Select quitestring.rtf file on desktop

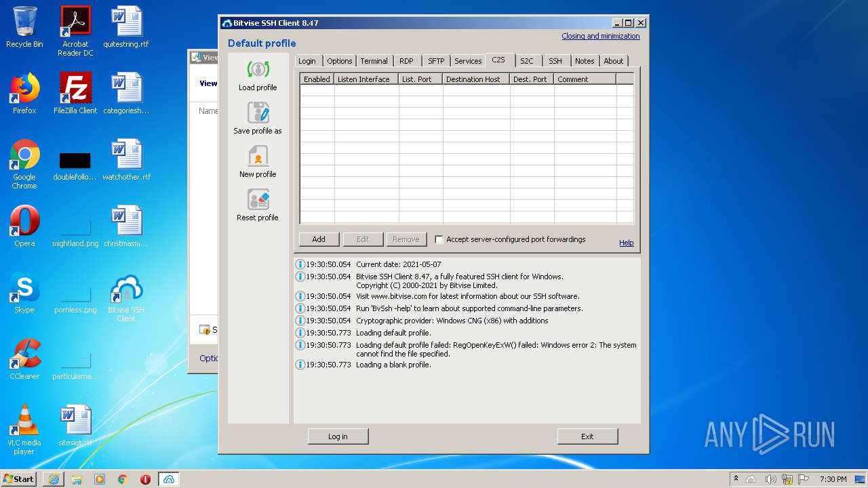(126, 27)
